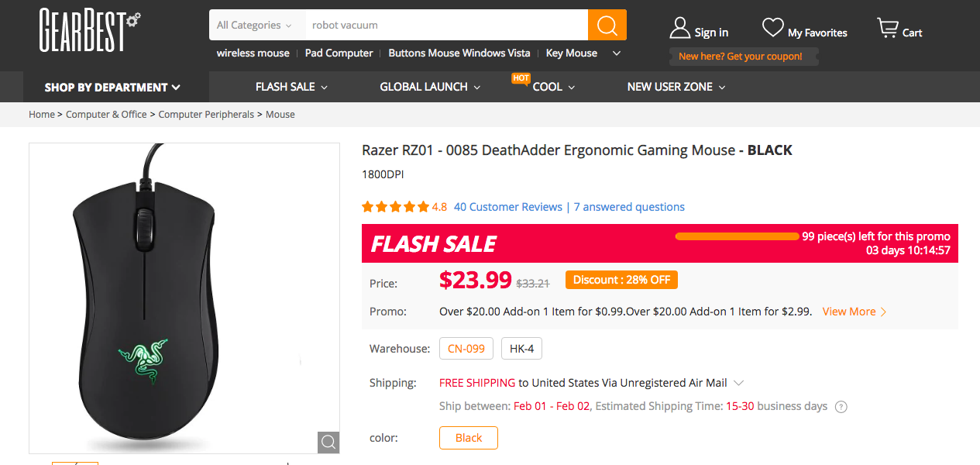Expand the shipping method dropdown arrow
This screenshot has width=980, height=465.
pyautogui.click(x=739, y=383)
